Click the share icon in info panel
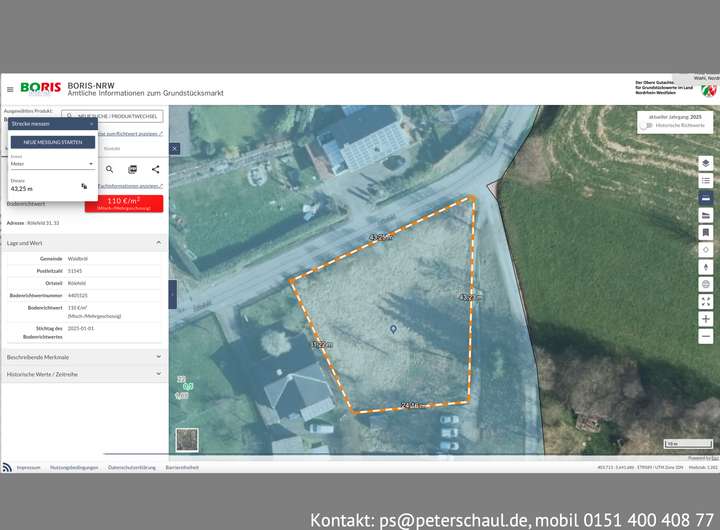 155,170
